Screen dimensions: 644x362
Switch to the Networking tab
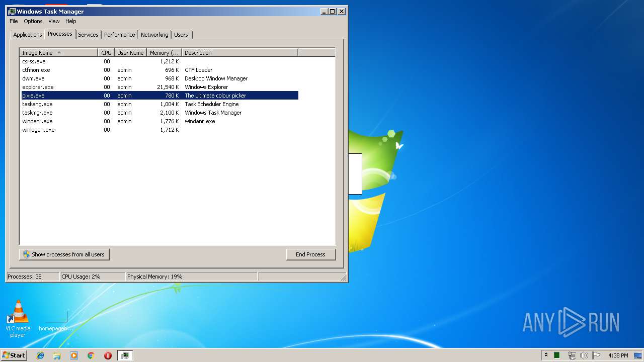pyautogui.click(x=154, y=35)
